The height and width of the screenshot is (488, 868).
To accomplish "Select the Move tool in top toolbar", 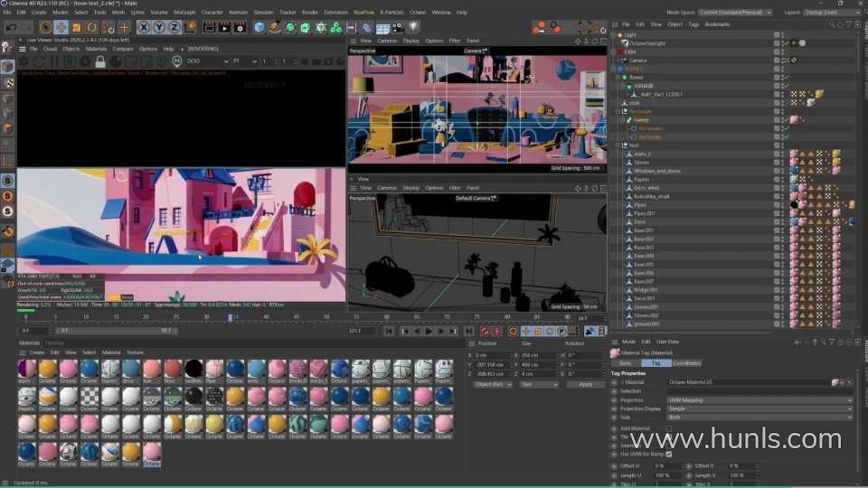I will click(x=61, y=27).
